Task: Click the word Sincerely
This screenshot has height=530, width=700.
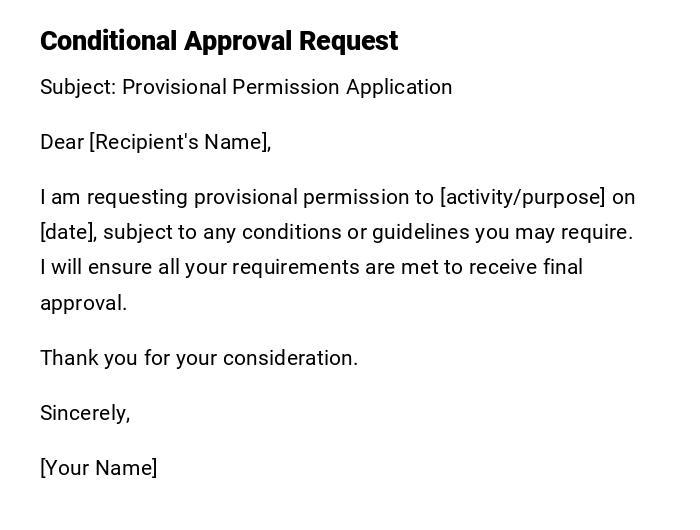Action: click(84, 413)
